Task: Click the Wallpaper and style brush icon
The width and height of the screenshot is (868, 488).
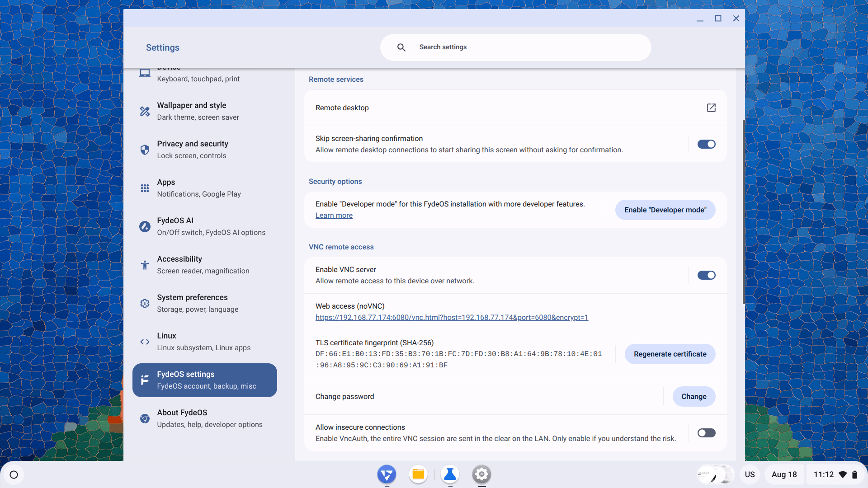Action: point(145,111)
